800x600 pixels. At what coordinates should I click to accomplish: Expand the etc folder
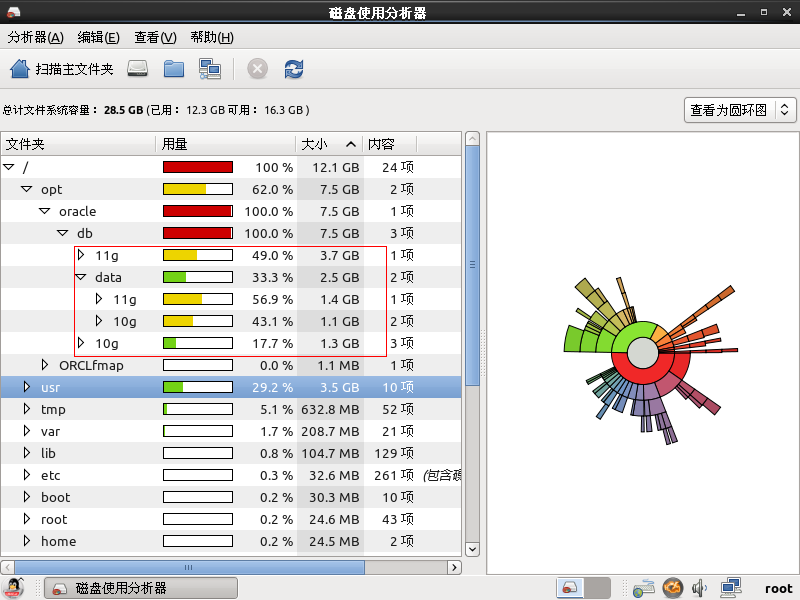click(x=27, y=474)
